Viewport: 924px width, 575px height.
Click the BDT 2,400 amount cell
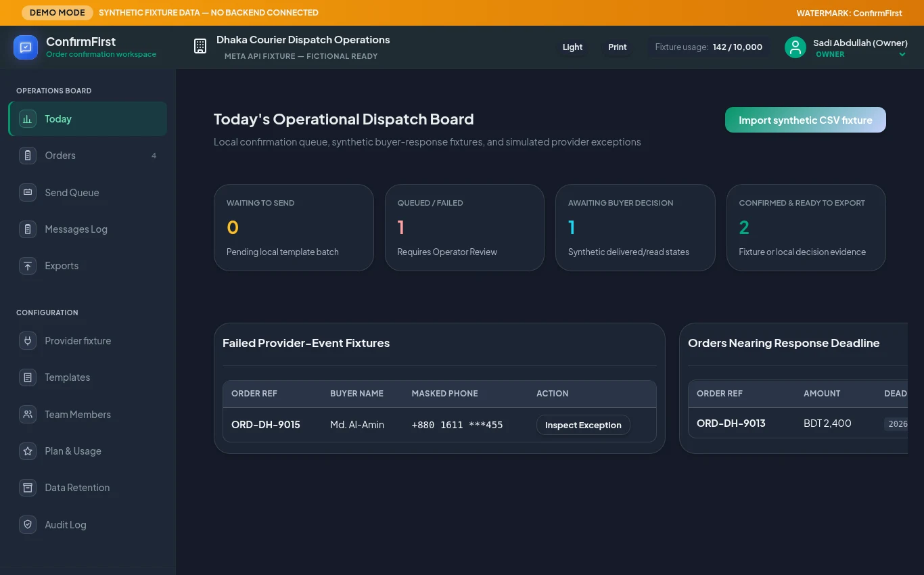(x=827, y=423)
